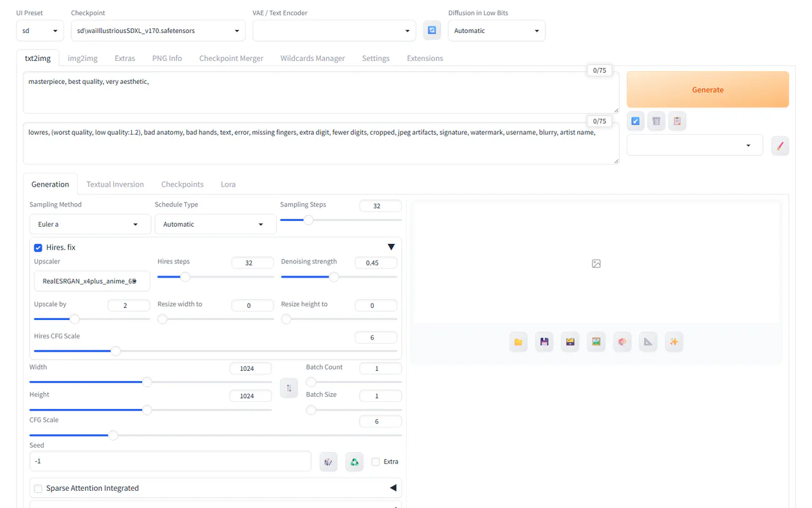
Task: Open the PNG Info tab
Action: pos(167,58)
